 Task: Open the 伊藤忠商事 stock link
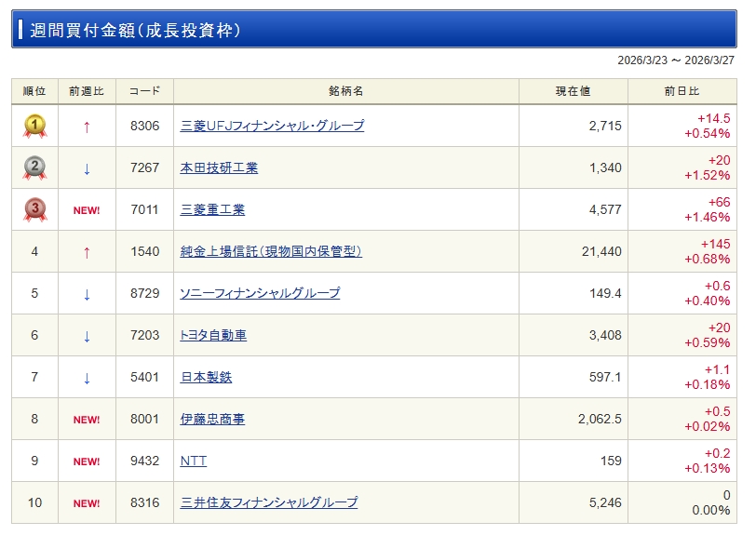[212, 419]
